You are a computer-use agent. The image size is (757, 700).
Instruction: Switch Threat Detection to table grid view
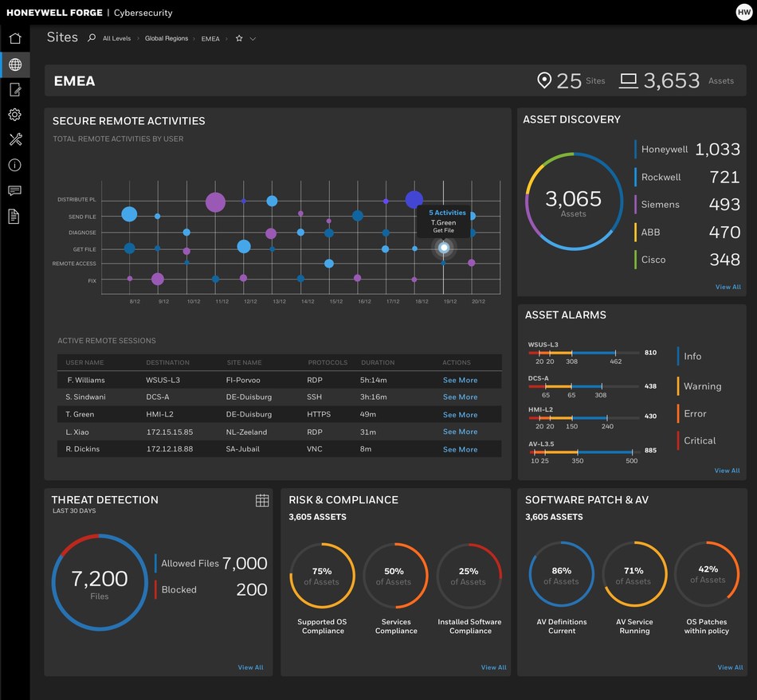(262, 500)
